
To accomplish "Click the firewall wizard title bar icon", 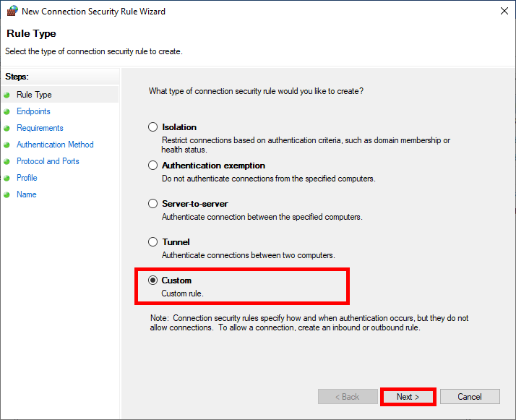I will pyautogui.click(x=12, y=11).
